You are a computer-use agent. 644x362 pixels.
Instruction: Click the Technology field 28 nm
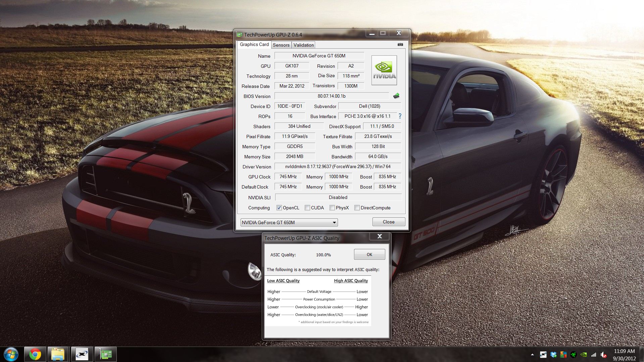292,76
